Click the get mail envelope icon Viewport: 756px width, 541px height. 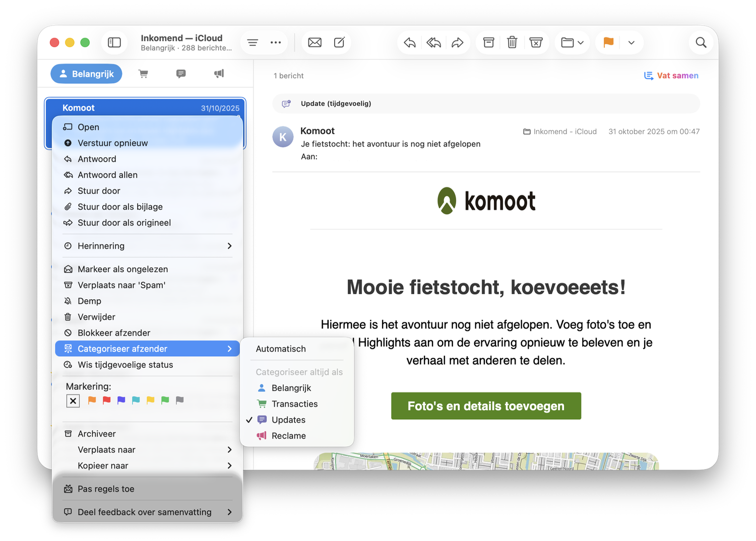pyautogui.click(x=314, y=43)
